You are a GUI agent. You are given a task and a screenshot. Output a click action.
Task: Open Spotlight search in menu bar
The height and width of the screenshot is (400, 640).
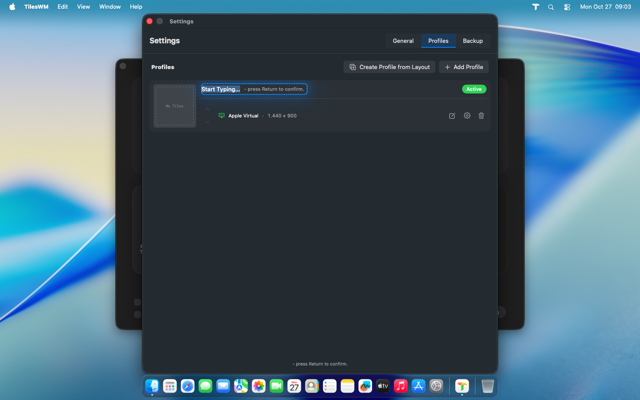coord(550,6)
